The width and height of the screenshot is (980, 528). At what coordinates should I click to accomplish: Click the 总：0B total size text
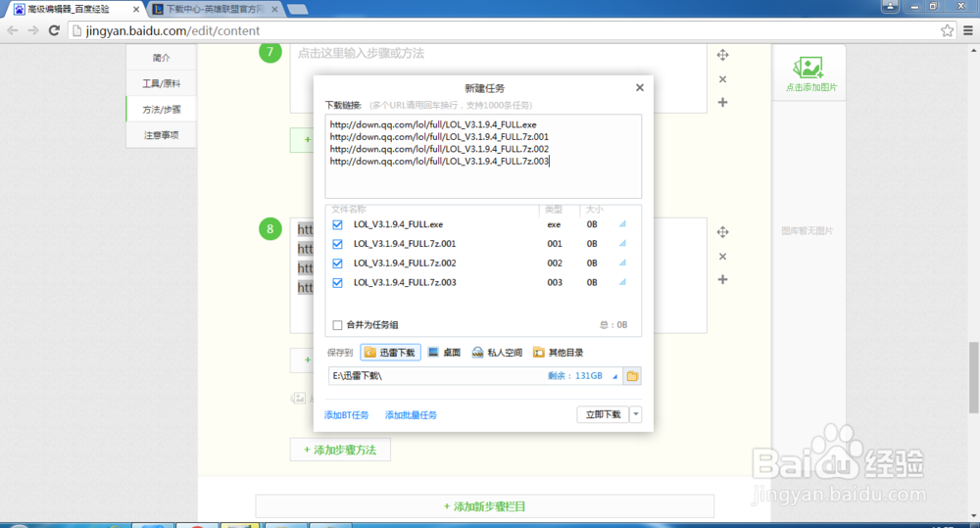(613, 325)
